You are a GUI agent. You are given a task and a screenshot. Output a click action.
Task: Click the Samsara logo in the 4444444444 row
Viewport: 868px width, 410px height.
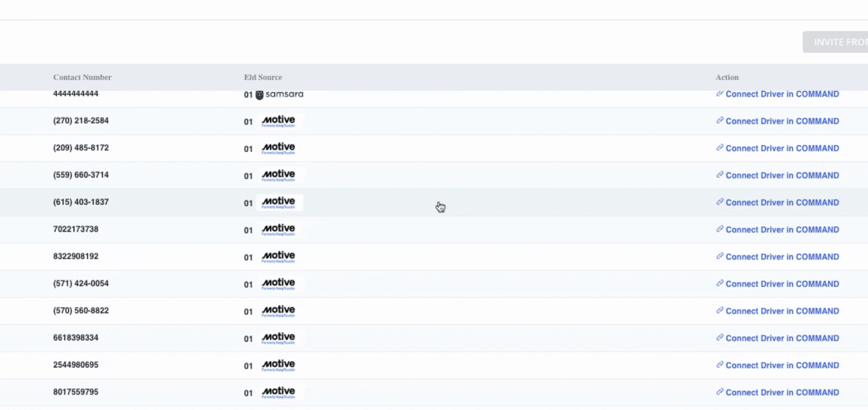coord(279,94)
